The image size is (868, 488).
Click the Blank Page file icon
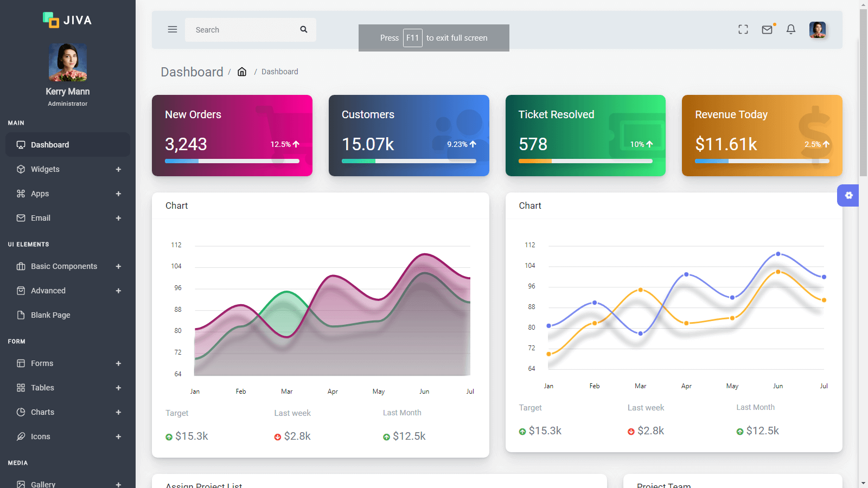[21, 315]
